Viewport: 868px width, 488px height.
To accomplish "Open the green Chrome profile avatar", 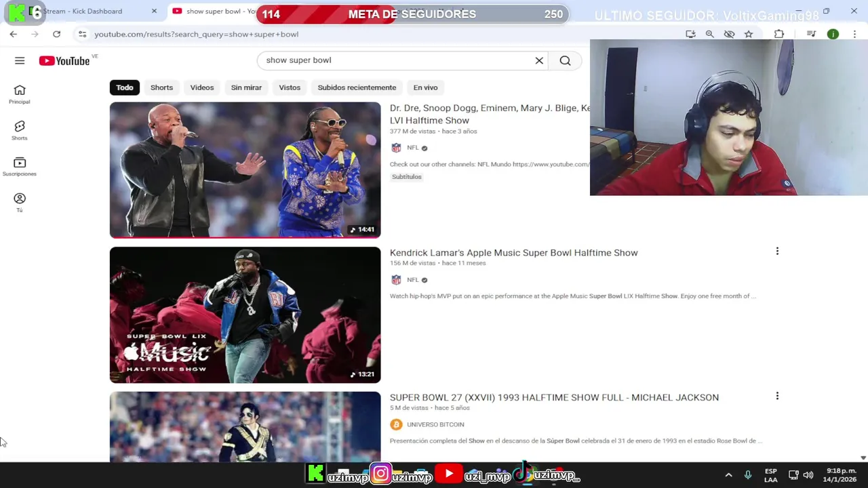I will click(x=833, y=34).
